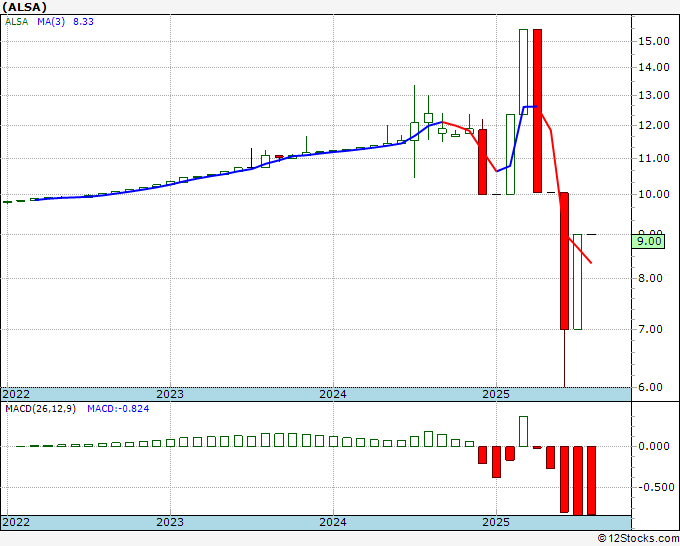Viewport: 680px width, 546px height.
Task: Click the 10.00 price axis label
Action: (654, 194)
